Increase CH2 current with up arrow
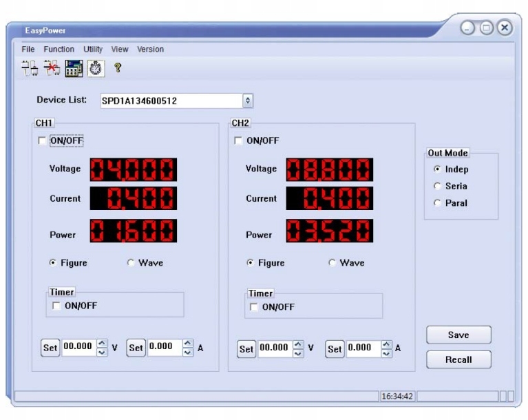This screenshot has height=420, width=528. click(x=387, y=345)
